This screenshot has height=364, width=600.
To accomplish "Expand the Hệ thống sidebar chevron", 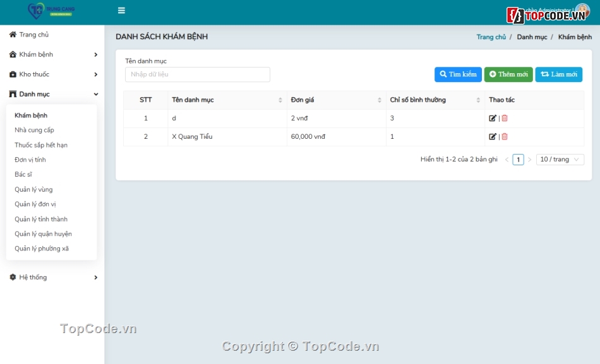I will coord(95,278).
